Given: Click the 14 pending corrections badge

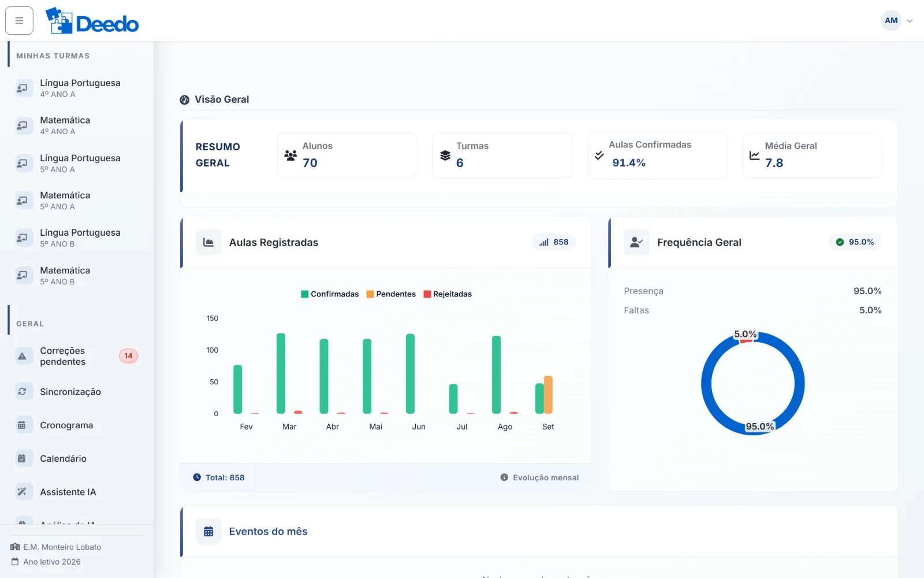Looking at the screenshot, I should click(x=128, y=356).
